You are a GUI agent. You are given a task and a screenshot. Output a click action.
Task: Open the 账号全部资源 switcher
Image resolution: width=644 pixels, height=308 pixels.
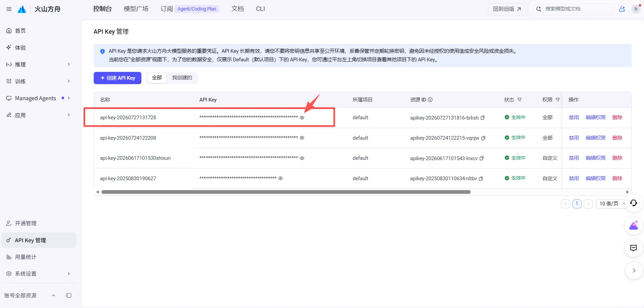30,295
